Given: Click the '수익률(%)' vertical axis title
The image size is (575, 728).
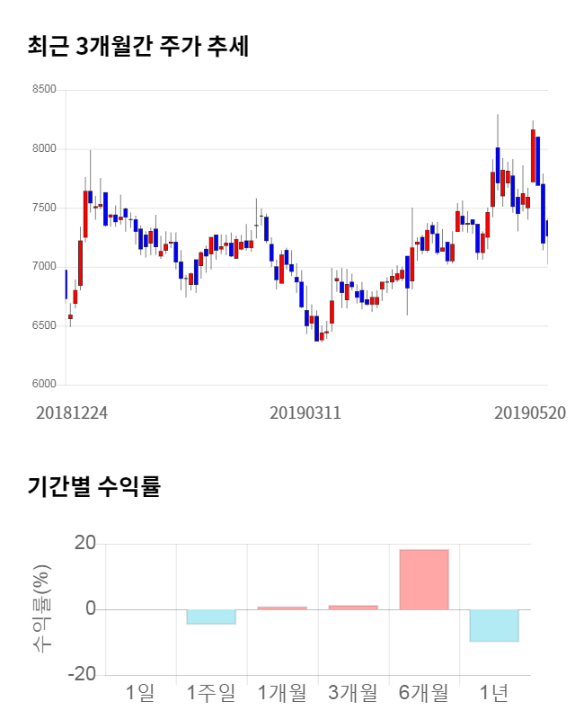Looking at the screenshot, I should click(x=41, y=609).
